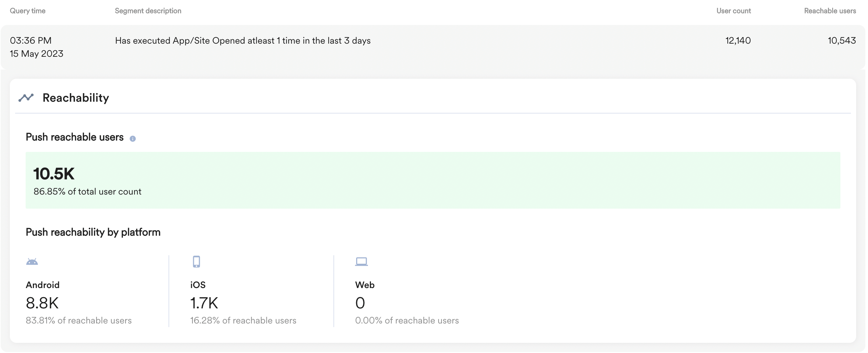Click the Web laptop icon
868x353 pixels.
click(361, 261)
